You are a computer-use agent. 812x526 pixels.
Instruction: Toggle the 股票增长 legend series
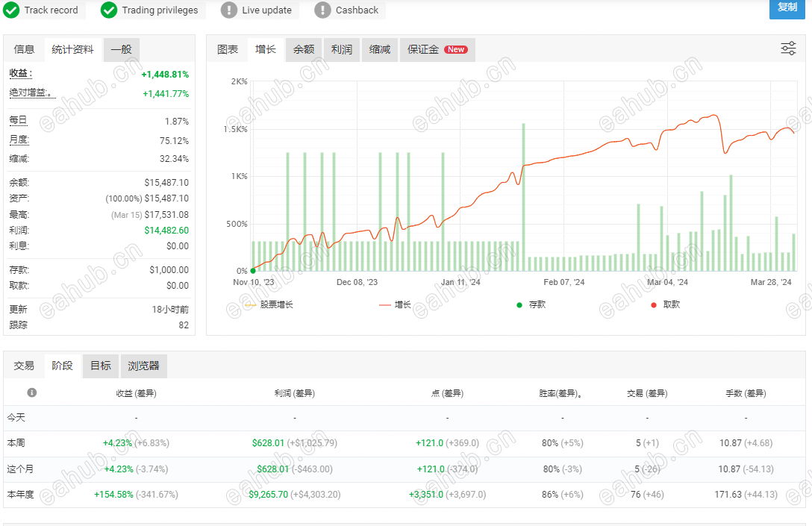(269, 305)
